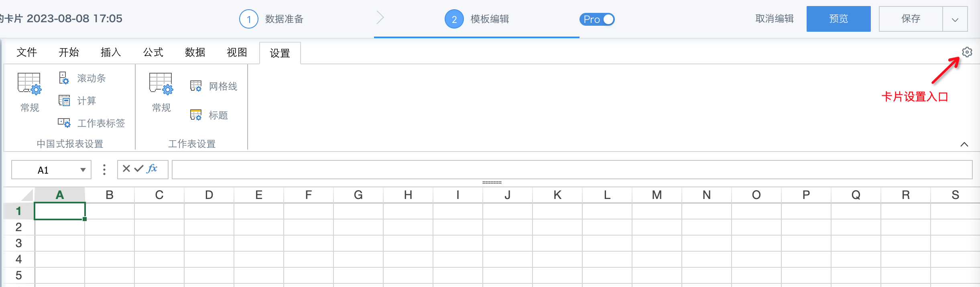The image size is (980, 287).
Task: Switch to the 公式 ribbon tab
Action: click(x=153, y=52)
